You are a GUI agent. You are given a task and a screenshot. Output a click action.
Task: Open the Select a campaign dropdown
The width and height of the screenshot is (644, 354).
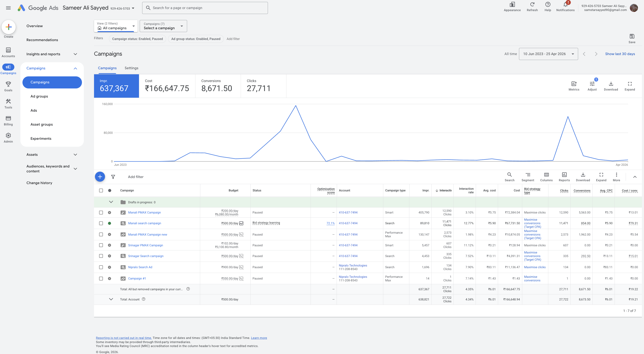[x=163, y=26]
